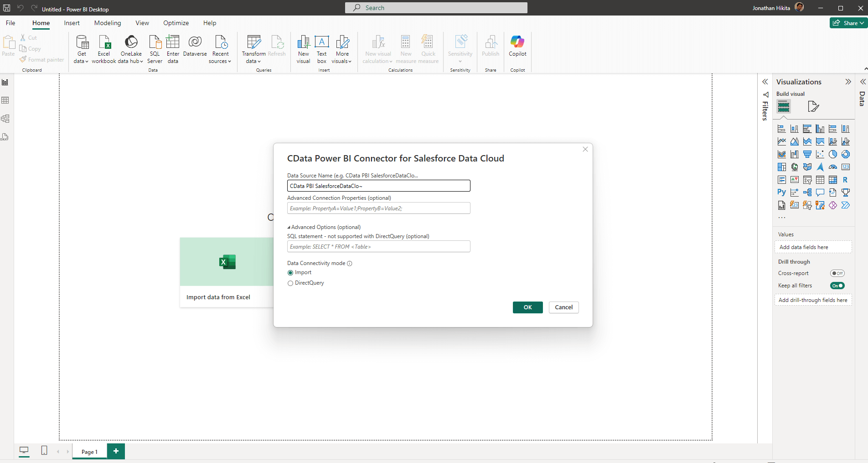868x463 pixels.
Task: Switch to the Help ribbon tab
Action: pos(210,23)
